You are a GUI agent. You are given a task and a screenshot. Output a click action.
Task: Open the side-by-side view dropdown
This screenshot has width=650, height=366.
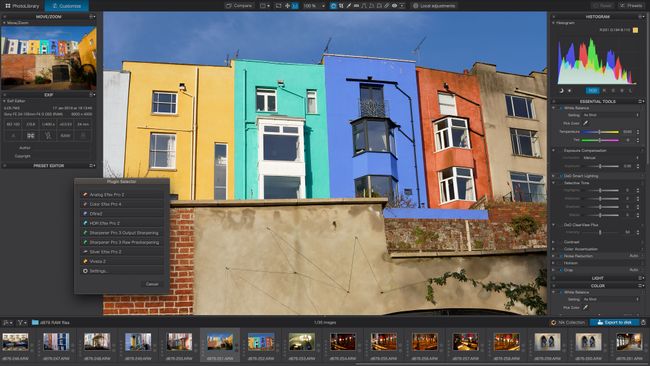click(265, 6)
